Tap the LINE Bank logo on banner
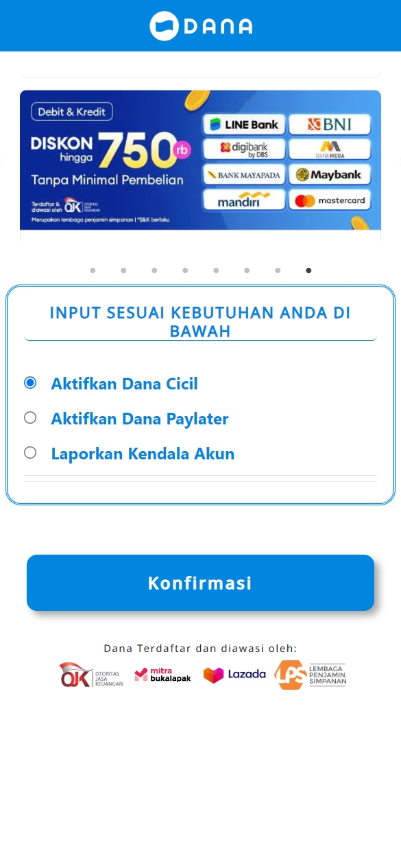 (x=243, y=125)
